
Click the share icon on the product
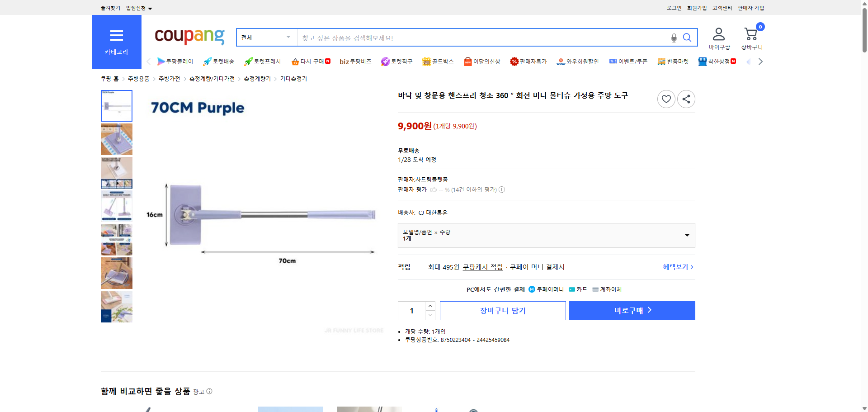coord(686,99)
